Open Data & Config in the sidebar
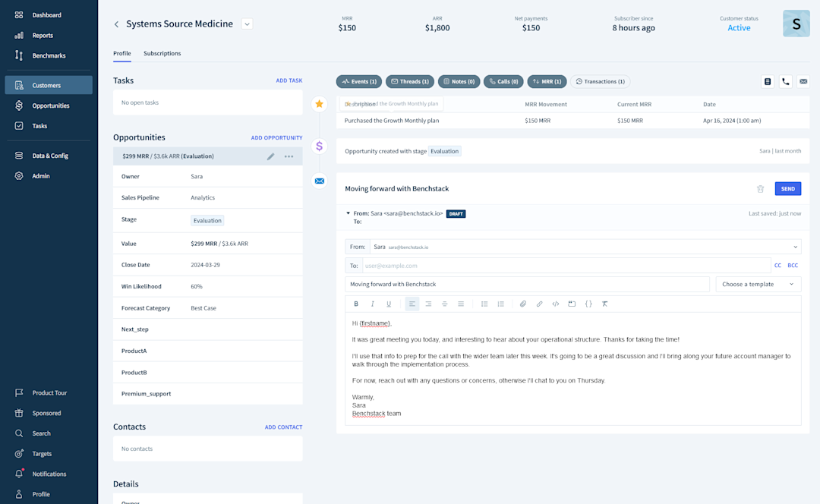Viewport: 820px width, 504px height. (x=49, y=156)
